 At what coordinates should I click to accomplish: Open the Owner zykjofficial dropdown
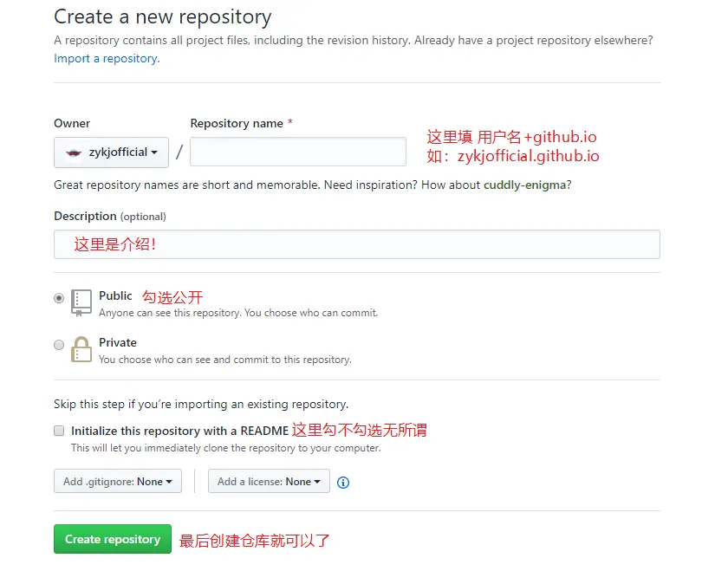point(111,152)
